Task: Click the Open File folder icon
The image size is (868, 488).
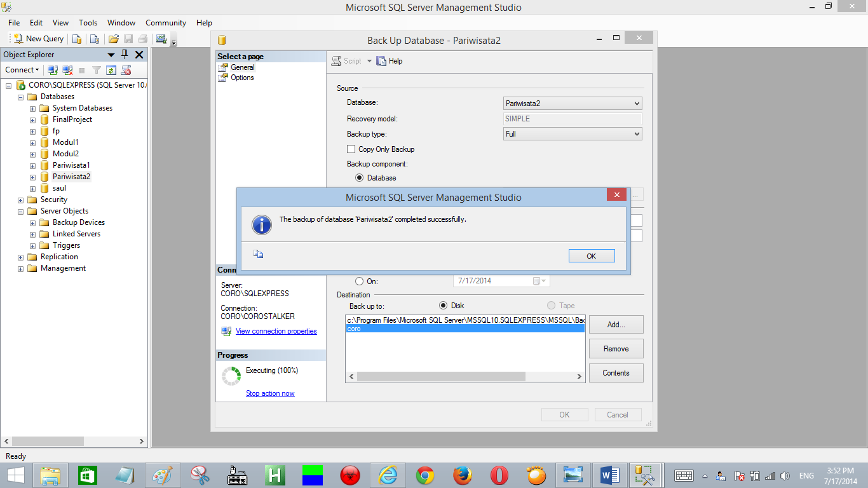Action: tap(113, 39)
